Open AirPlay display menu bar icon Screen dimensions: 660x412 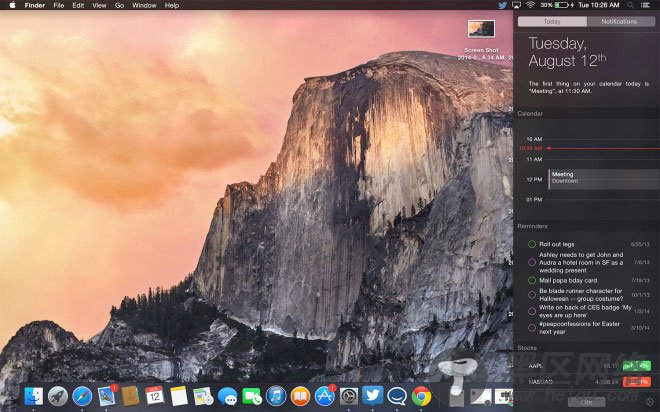tap(516, 5)
